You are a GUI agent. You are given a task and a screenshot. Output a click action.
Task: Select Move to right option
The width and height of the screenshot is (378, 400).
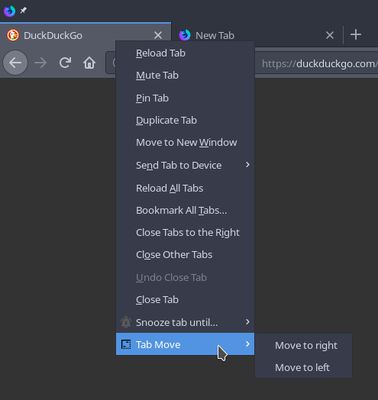pos(304,346)
